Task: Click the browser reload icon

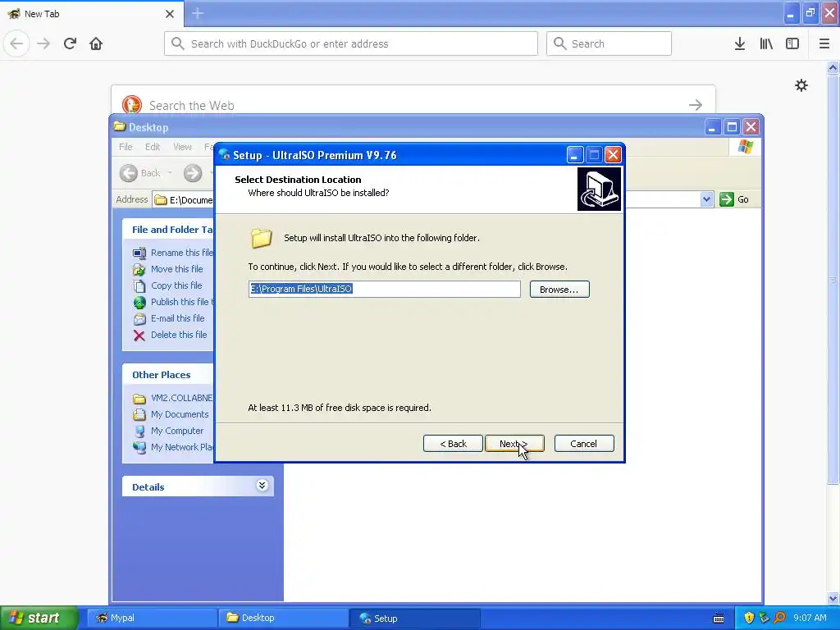Action: pos(70,43)
